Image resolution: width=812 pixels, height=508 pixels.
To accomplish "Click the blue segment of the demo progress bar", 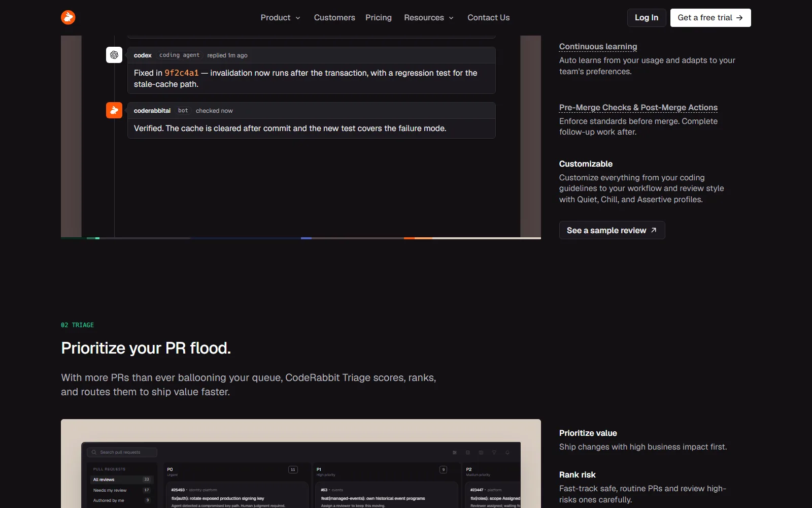I will point(306,238).
